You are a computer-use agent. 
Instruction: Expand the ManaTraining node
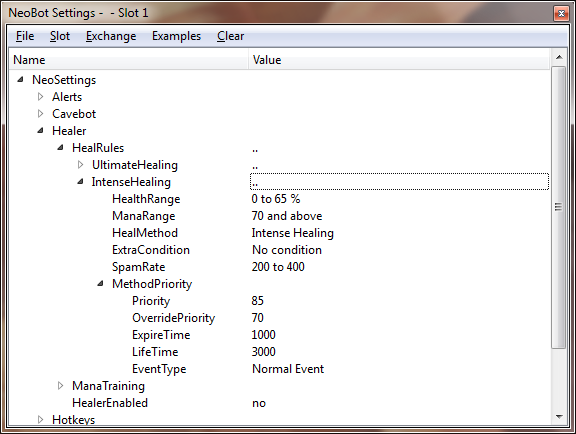click(61, 385)
